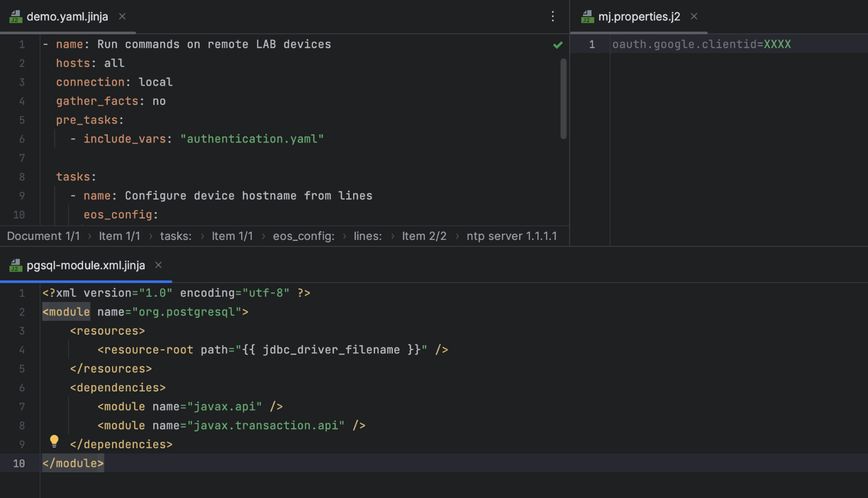Jump to 'eos_config:' in breadcrumbs
This screenshot has width=868, height=498.
coord(303,236)
